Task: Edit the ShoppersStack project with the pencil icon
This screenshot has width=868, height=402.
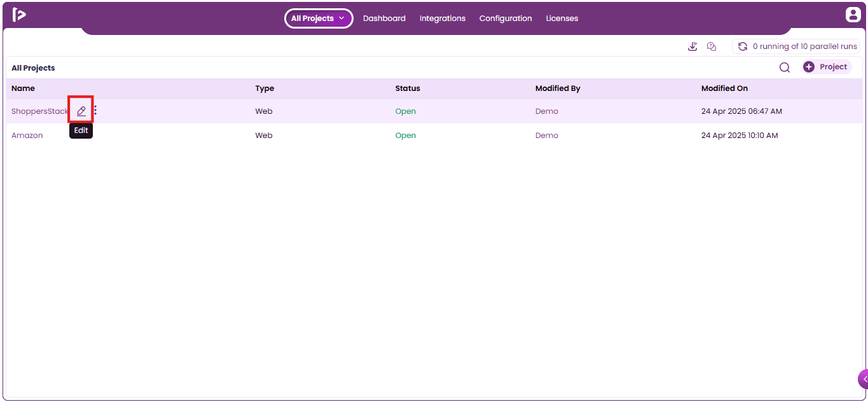Action: (81, 111)
